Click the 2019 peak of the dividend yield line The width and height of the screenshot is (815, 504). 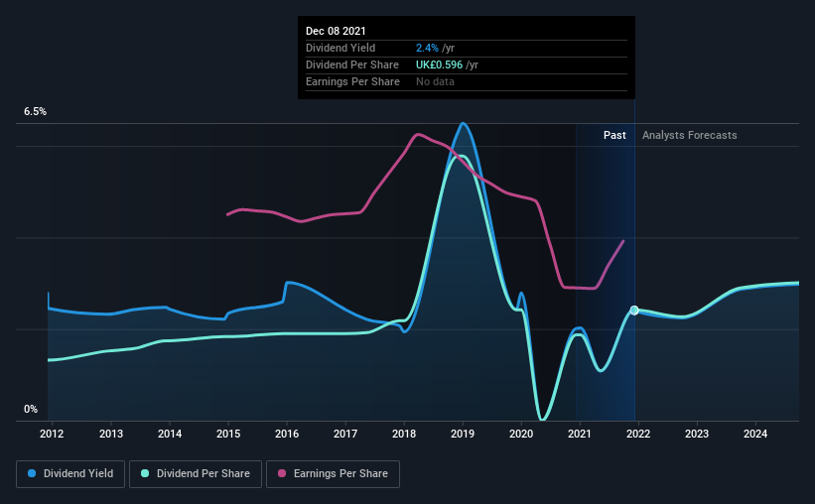point(463,124)
